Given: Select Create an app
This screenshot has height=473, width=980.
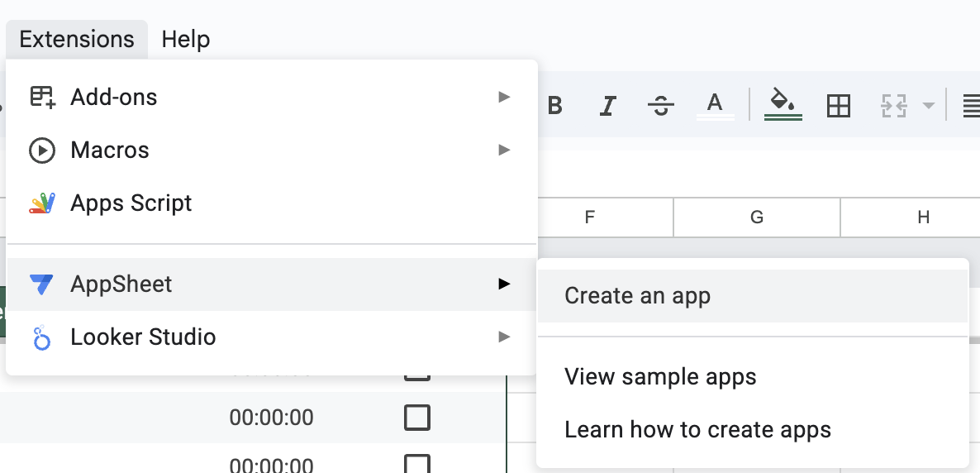Looking at the screenshot, I should [x=637, y=296].
